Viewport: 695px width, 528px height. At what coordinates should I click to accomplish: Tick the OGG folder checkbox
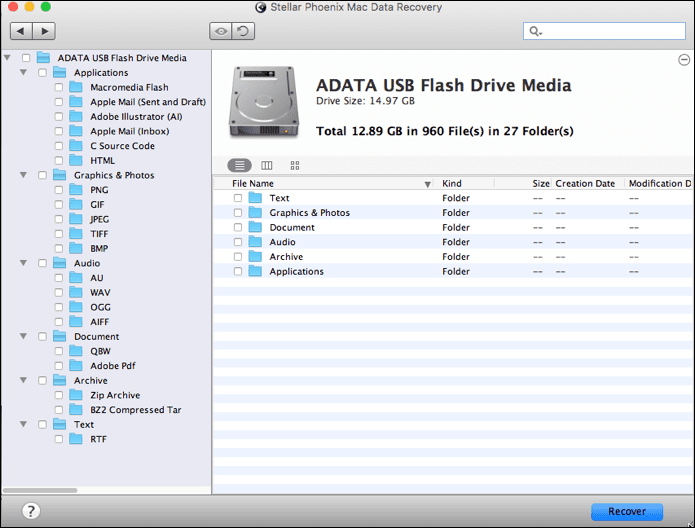(x=59, y=307)
